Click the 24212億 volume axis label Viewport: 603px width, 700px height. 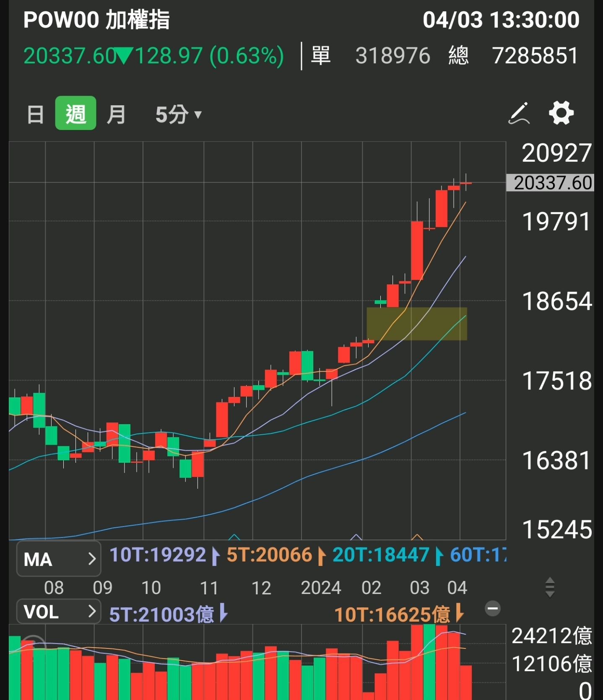tap(552, 636)
